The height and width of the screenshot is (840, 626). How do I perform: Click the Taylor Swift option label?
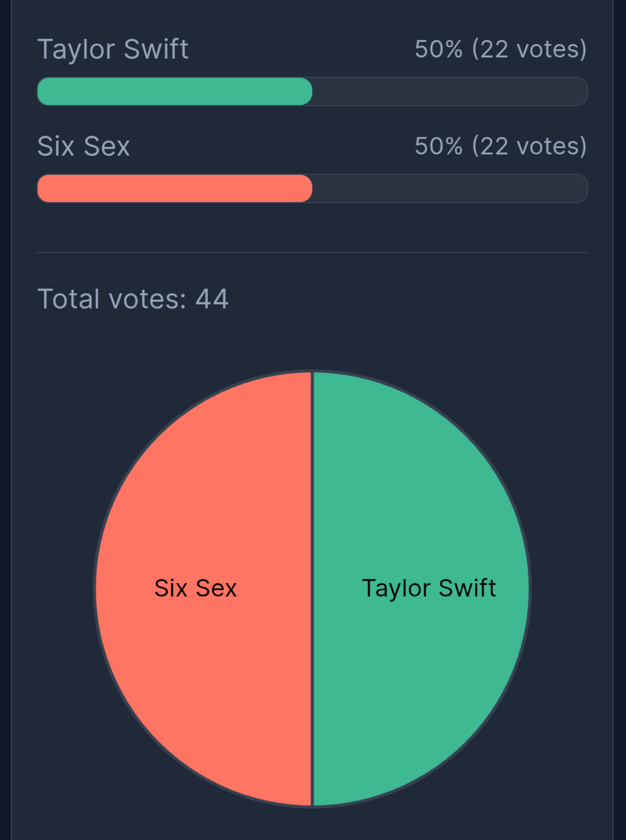click(113, 49)
